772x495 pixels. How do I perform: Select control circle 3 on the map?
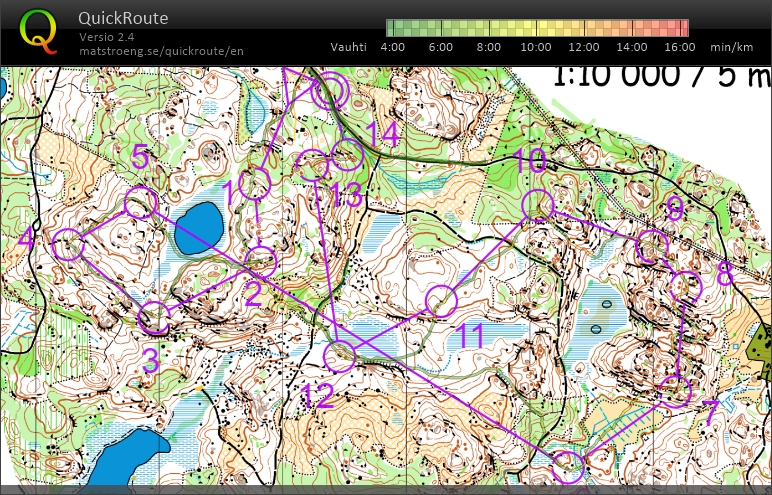pos(154,318)
